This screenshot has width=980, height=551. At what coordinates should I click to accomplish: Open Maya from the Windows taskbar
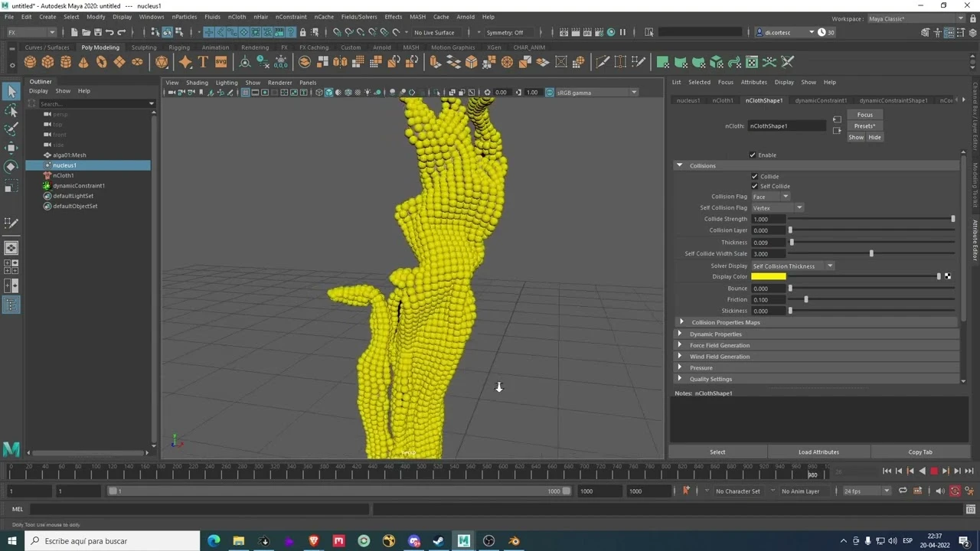(x=463, y=541)
